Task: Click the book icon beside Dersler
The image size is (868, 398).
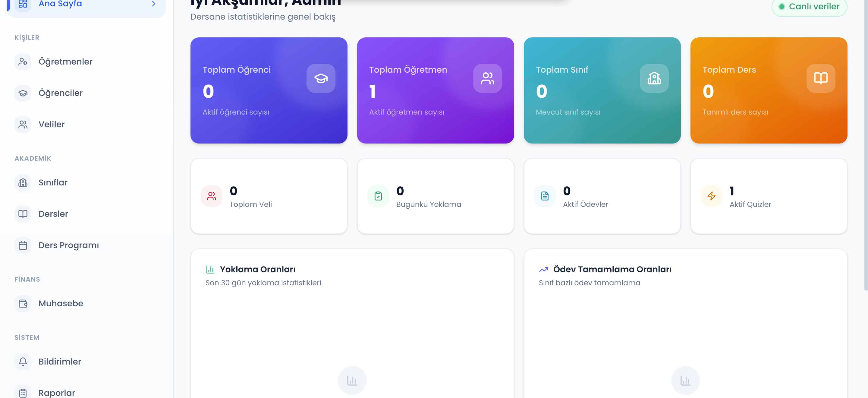Action: [x=23, y=214]
